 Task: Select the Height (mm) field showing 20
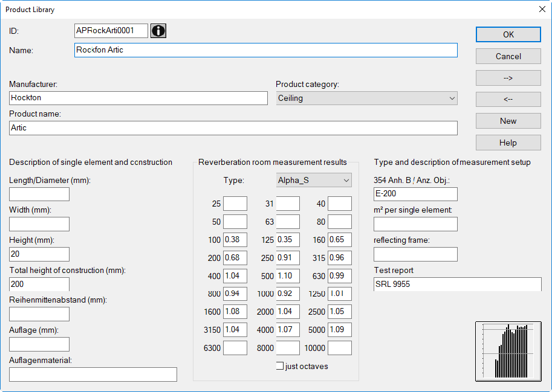(39, 254)
